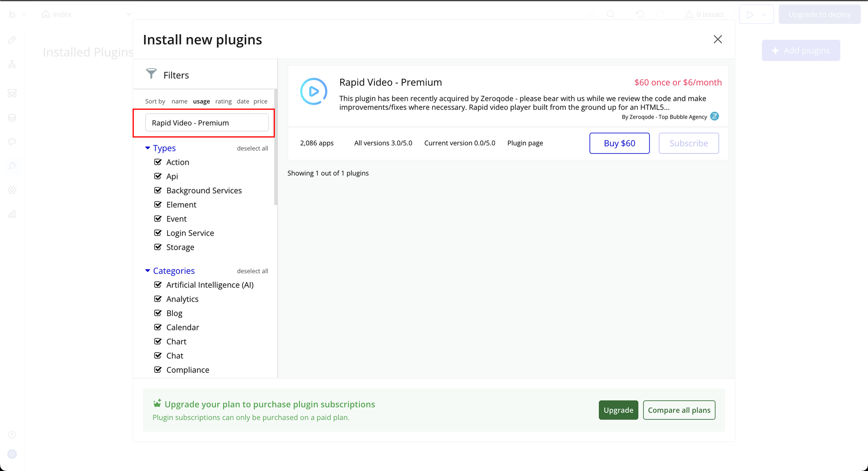Toggle the Chat category checkbox
The image size is (868, 471).
[x=158, y=355]
